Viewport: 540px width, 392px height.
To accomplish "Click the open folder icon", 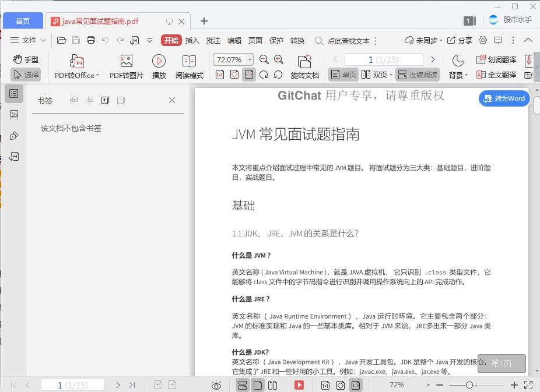I will tap(62, 40).
